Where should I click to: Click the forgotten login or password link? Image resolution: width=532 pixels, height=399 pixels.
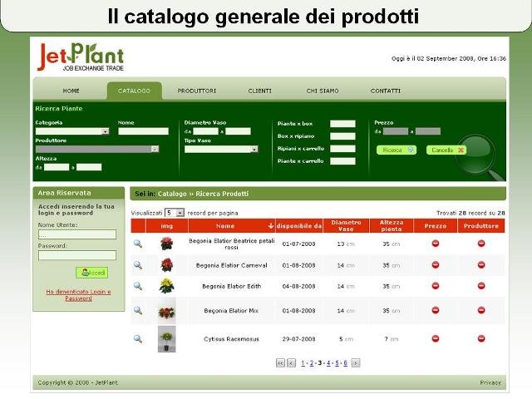78,295
